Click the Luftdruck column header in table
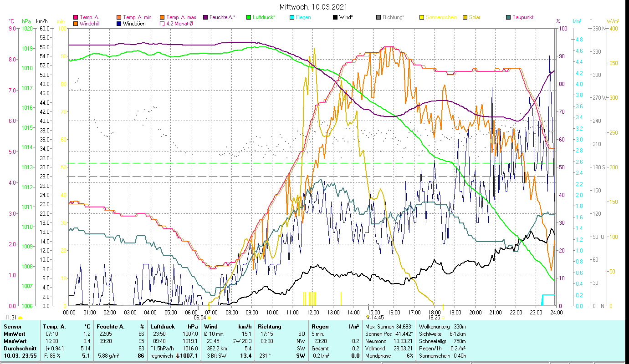 (163, 326)
